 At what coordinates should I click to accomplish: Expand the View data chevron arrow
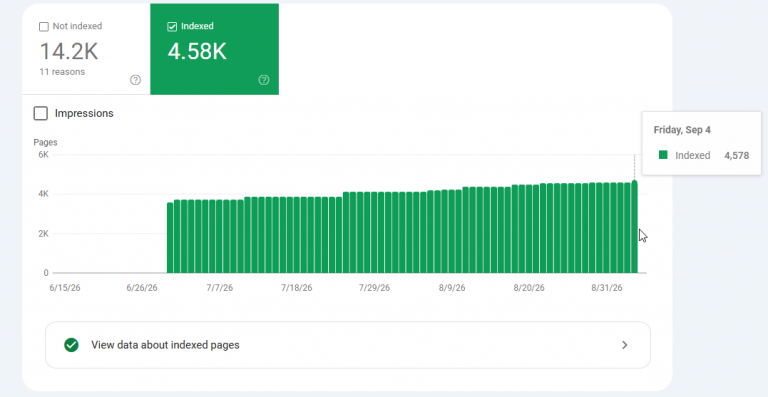[x=624, y=345]
